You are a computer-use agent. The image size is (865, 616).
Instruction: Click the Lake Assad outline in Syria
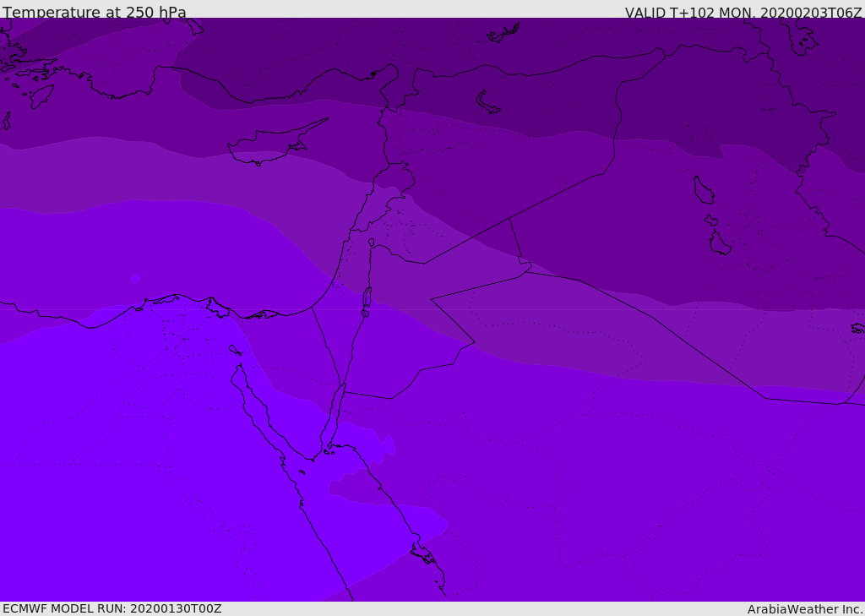click(488, 102)
